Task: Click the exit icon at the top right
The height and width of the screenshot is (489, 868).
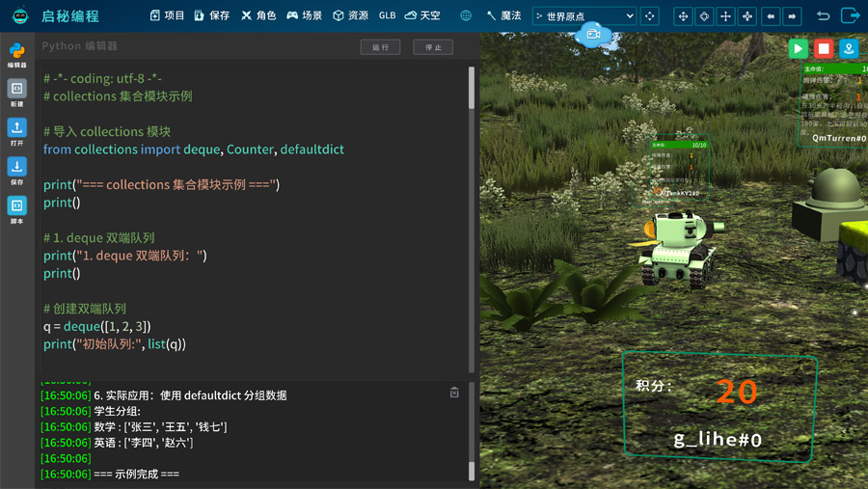Action: pyautogui.click(x=850, y=15)
